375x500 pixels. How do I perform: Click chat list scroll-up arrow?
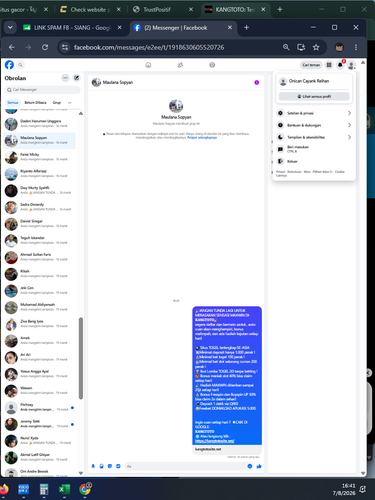[x=81, y=114]
